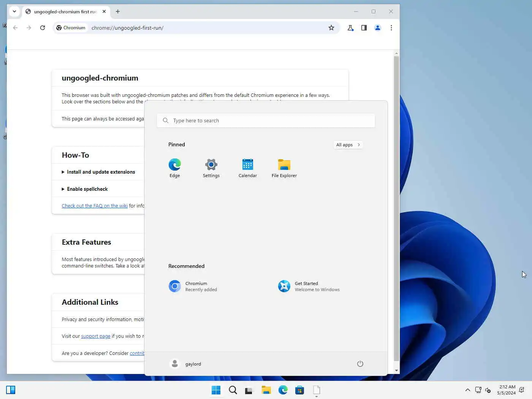Click the Chromium site info chip
The height and width of the screenshot is (399, 532).
click(x=71, y=28)
